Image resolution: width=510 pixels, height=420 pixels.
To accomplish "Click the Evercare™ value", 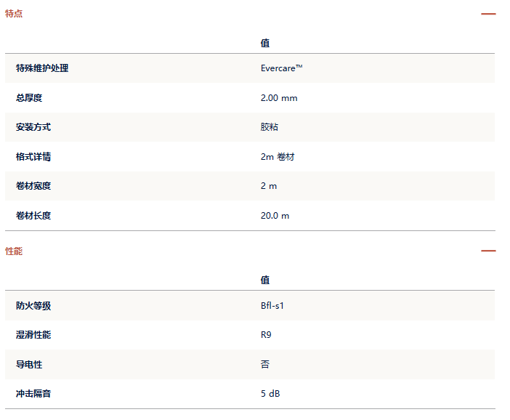I will pyautogui.click(x=282, y=68).
